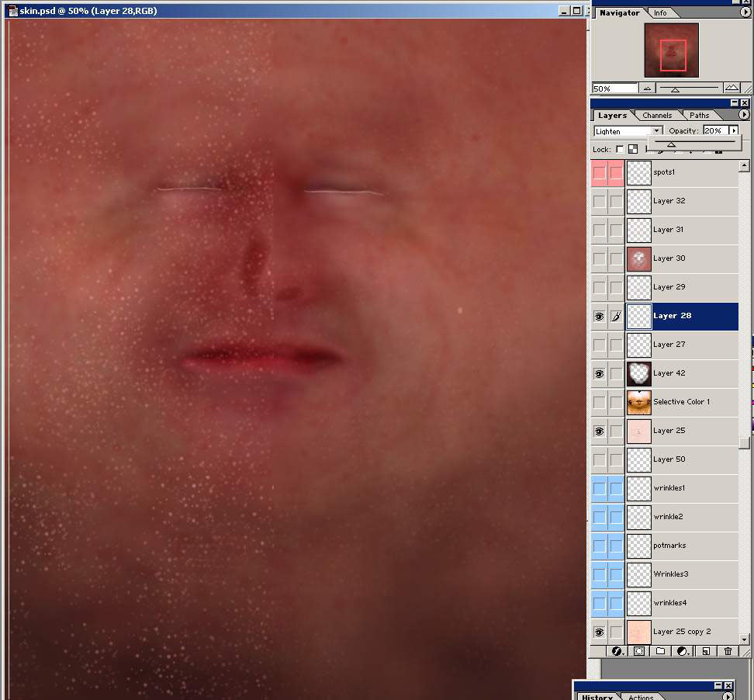Image resolution: width=754 pixels, height=700 pixels.
Task: Switch to the Channels tab
Action: point(656,116)
